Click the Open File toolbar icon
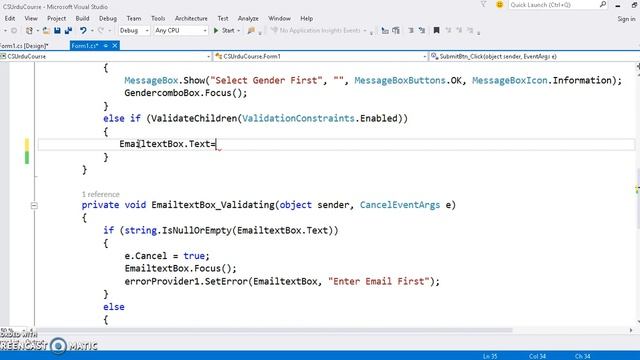 pyautogui.click(x=46, y=31)
